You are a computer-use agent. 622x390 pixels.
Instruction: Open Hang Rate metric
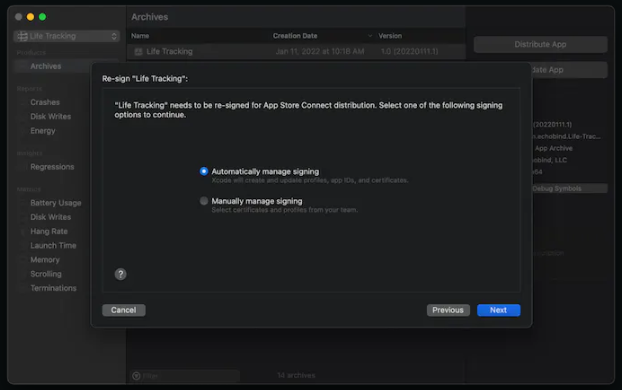coord(49,231)
